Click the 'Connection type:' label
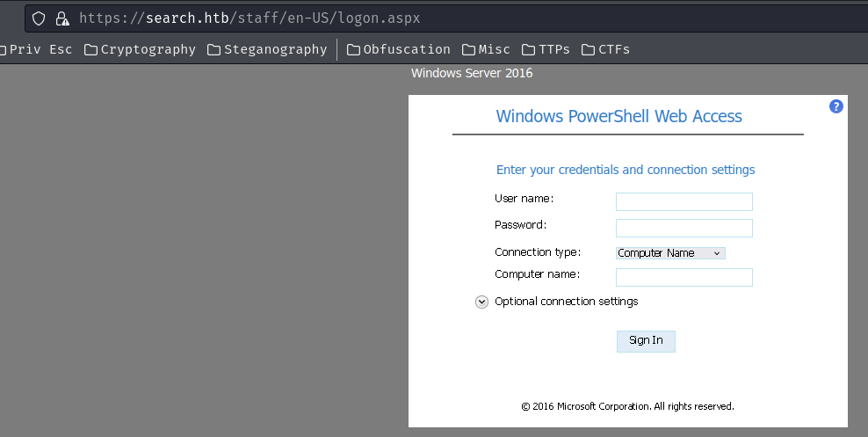868x437 pixels. (538, 252)
